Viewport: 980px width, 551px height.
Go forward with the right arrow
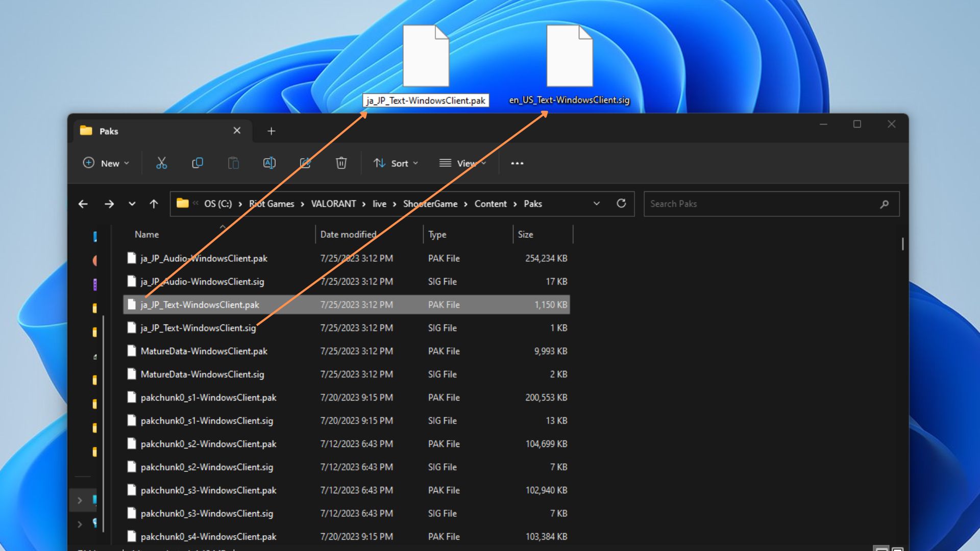(x=109, y=204)
